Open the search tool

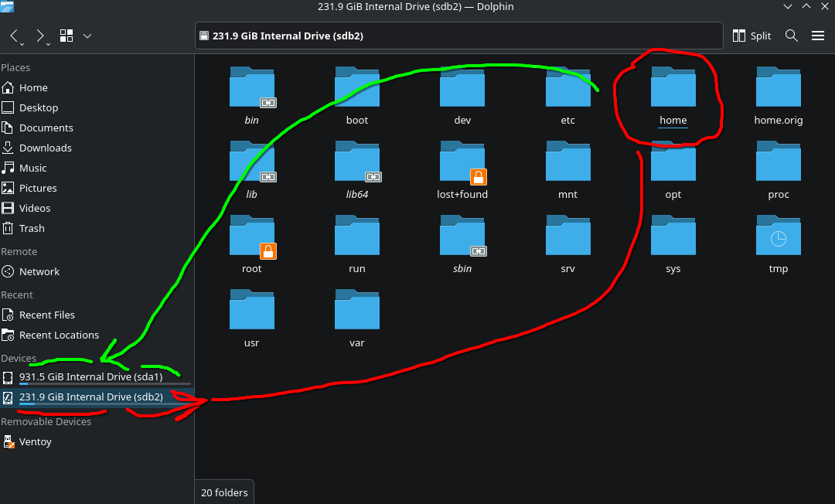792,36
